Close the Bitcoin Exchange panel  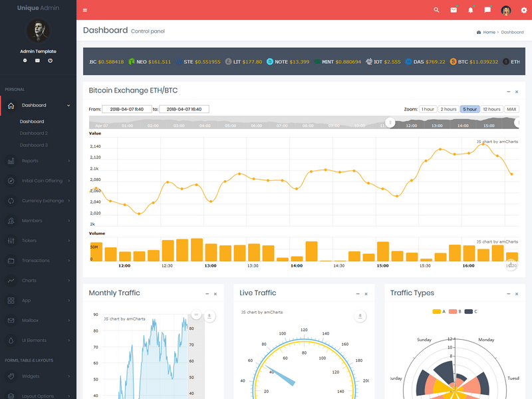[x=517, y=92]
